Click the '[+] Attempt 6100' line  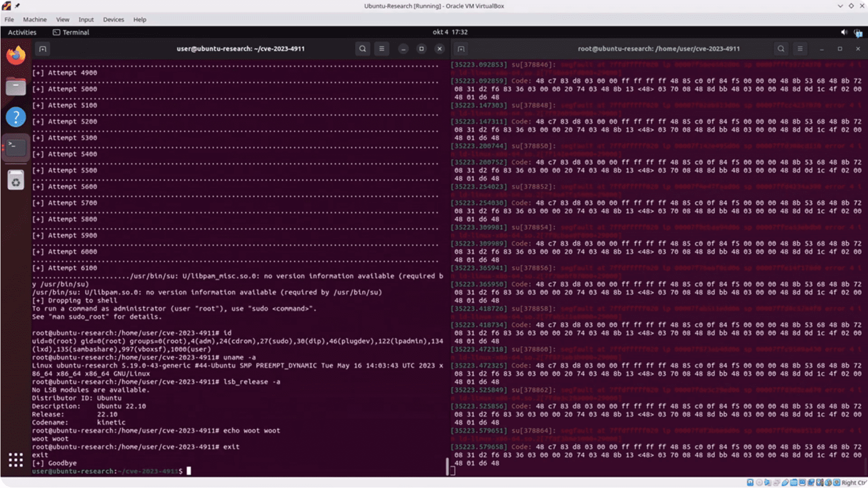(x=65, y=268)
